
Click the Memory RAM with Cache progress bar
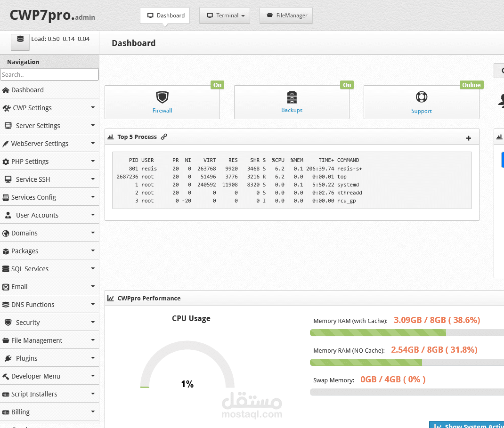coord(407,333)
